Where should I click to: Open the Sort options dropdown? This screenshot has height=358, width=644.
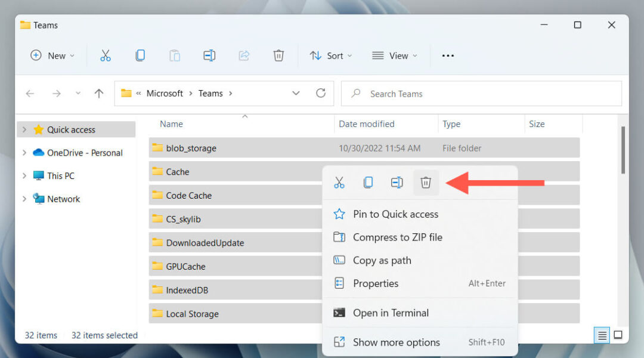point(331,55)
